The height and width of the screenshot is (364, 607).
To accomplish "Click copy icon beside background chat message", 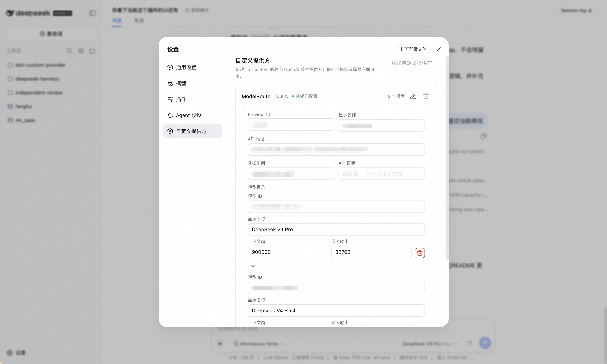I will coord(483,136).
